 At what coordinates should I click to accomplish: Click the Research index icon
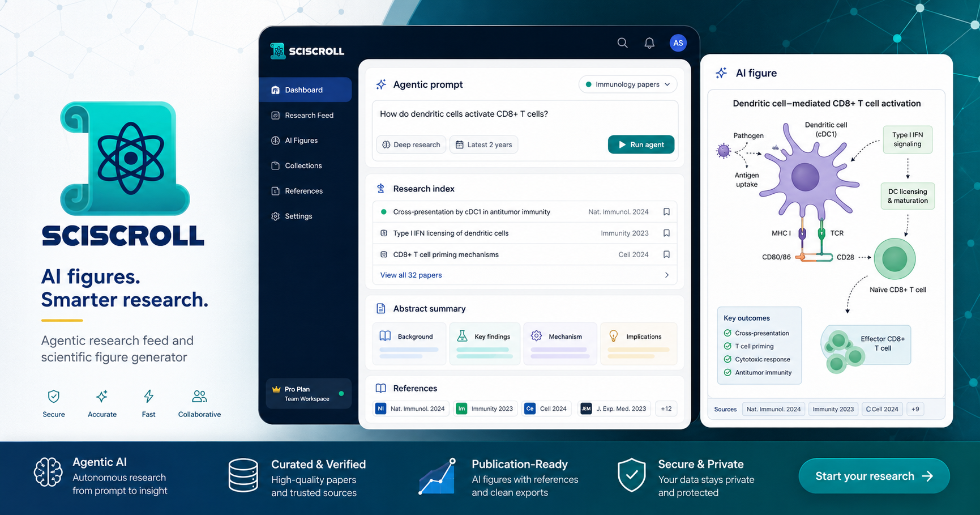coord(381,189)
